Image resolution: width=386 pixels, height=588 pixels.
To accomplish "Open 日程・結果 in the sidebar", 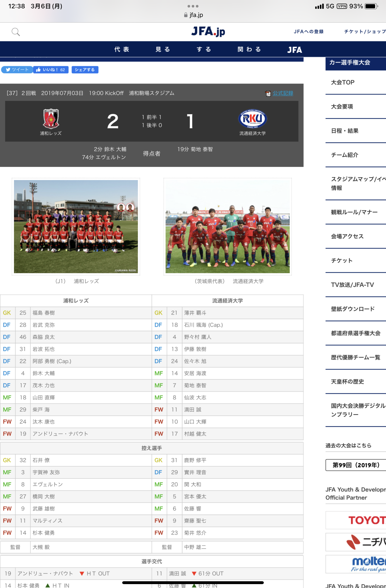I will click(345, 131).
